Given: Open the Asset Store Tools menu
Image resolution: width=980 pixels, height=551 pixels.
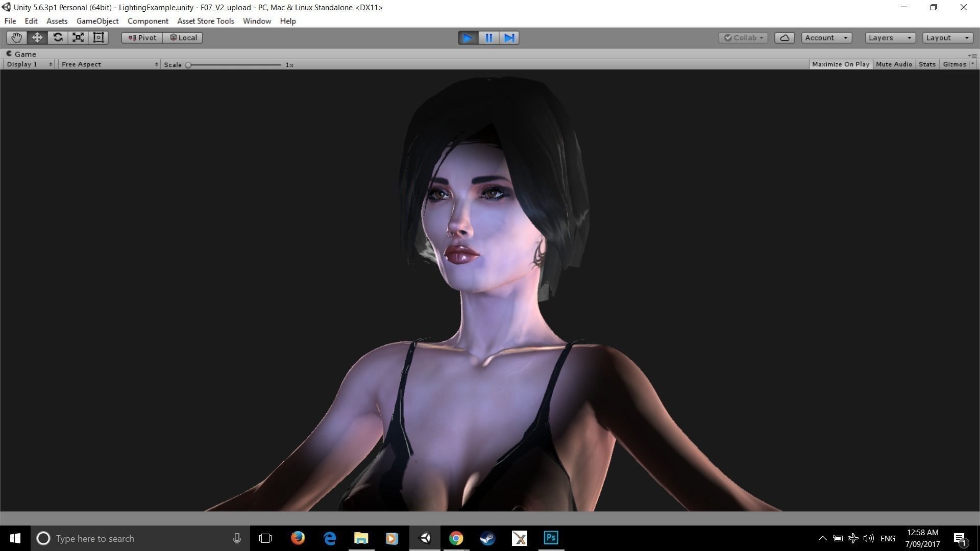Looking at the screenshot, I should [206, 21].
